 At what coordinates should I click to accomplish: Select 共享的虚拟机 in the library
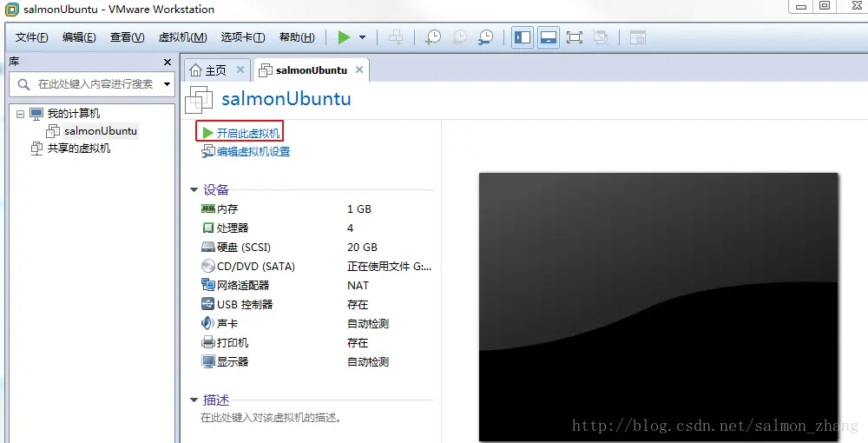pyautogui.click(x=79, y=149)
